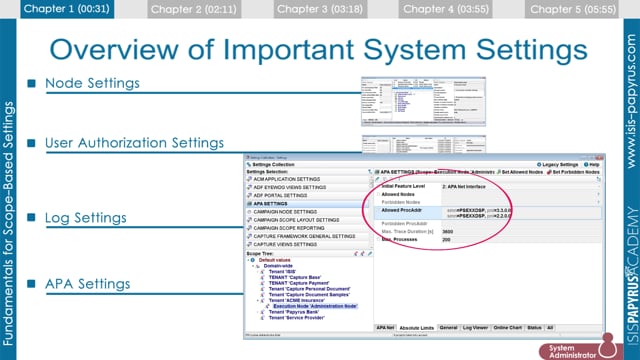Expand Tenant 'Papyrus Bank' tree node
This screenshot has height=360, width=640.
258,311
